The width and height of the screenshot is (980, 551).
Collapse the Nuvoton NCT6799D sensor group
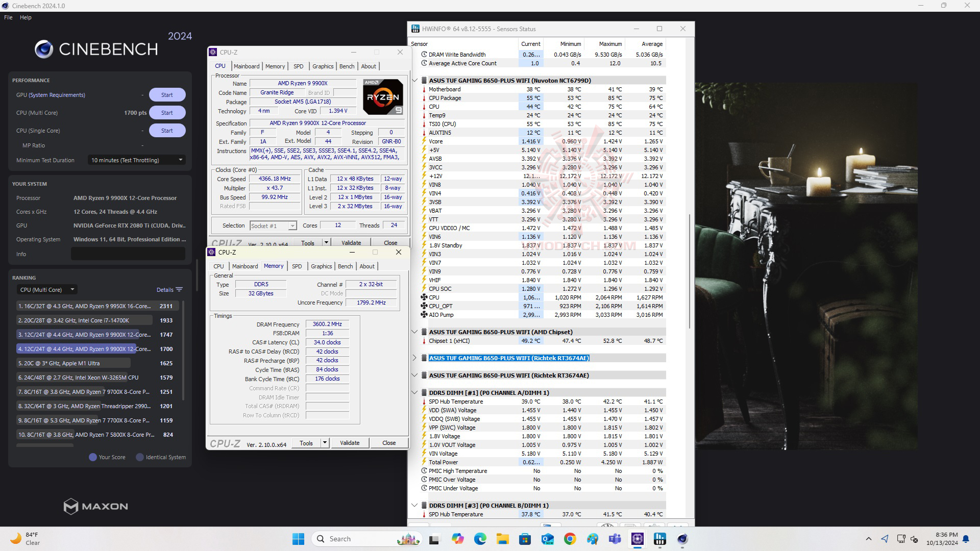(x=415, y=81)
